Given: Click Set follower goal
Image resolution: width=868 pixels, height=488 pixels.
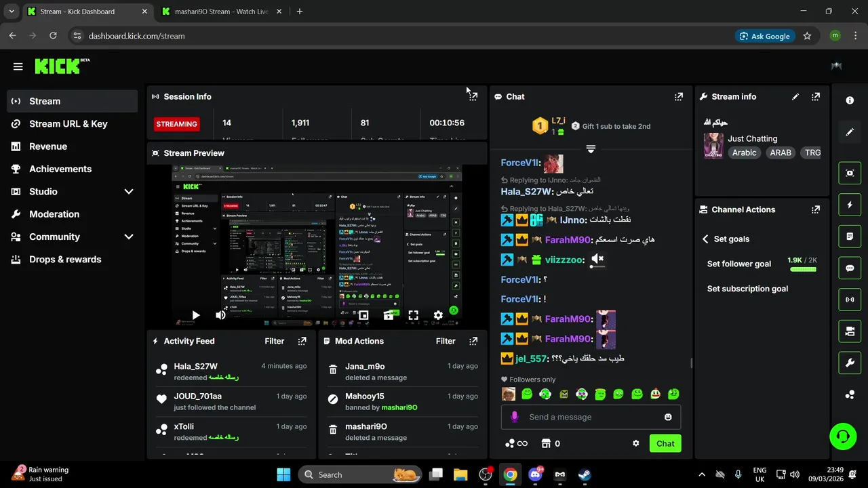Looking at the screenshot, I should click(738, 264).
